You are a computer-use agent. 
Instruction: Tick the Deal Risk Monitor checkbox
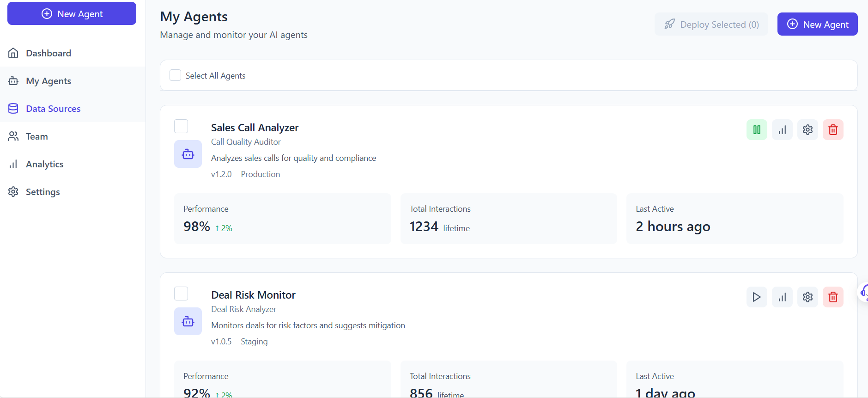tap(181, 294)
